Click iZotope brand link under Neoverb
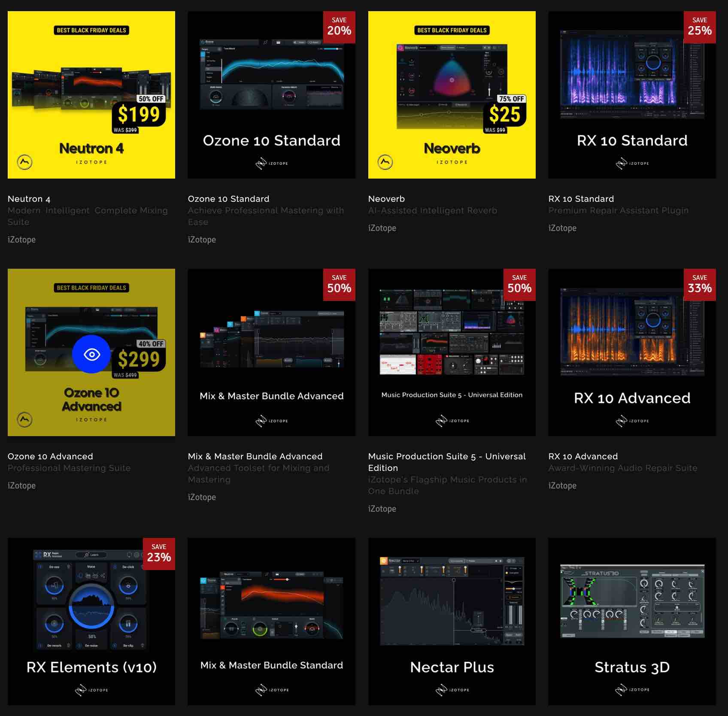Screen dimensions: 728x716 point(382,228)
